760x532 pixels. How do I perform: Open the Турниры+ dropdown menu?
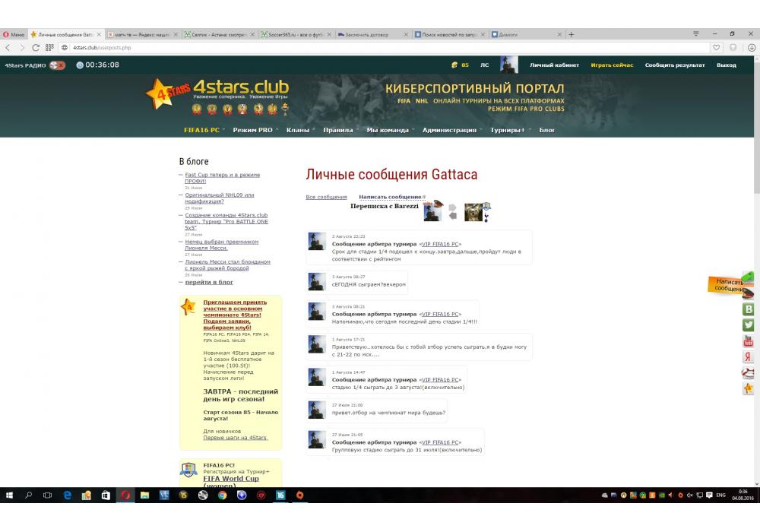tap(507, 130)
